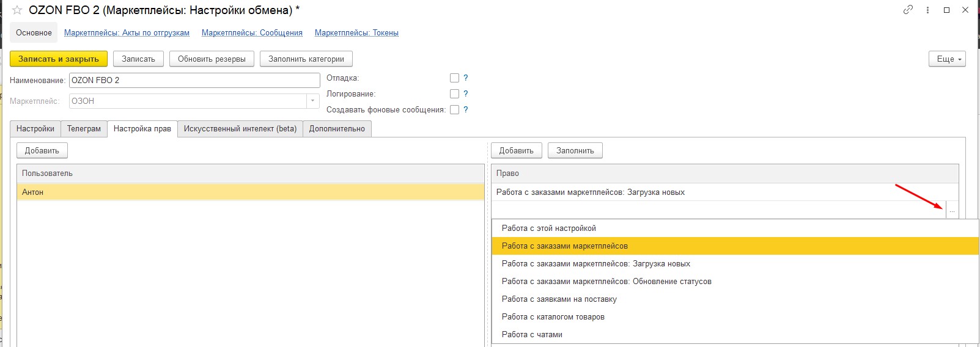Click the Право column header
Viewport: 980px width, 347px height.
pyautogui.click(x=725, y=173)
